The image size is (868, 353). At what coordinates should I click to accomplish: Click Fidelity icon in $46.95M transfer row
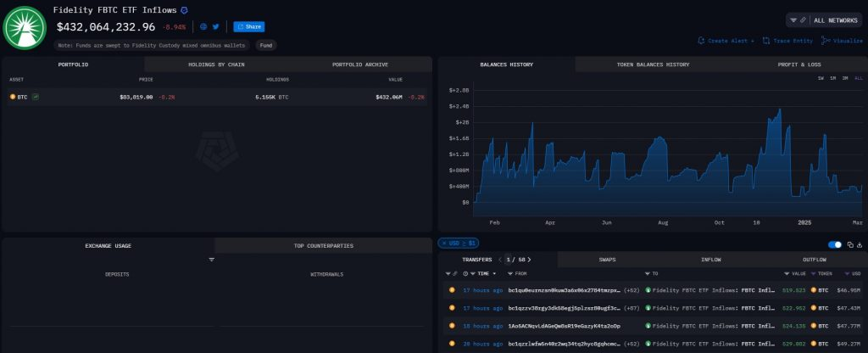click(x=648, y=290)
